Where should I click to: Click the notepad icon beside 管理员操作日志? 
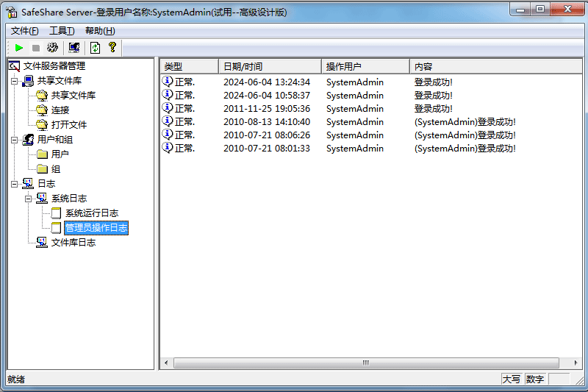pyautogui.click(x=57, y=228)
